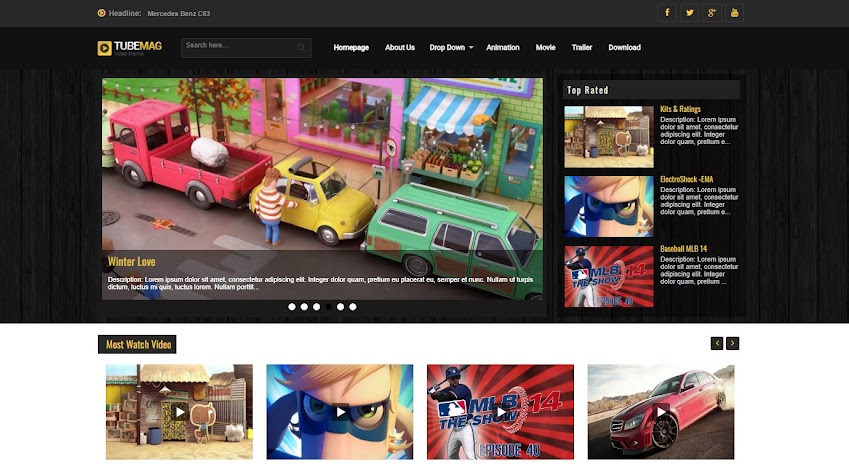
Task: Click the TubeMag logo
Action: point(129,48)
